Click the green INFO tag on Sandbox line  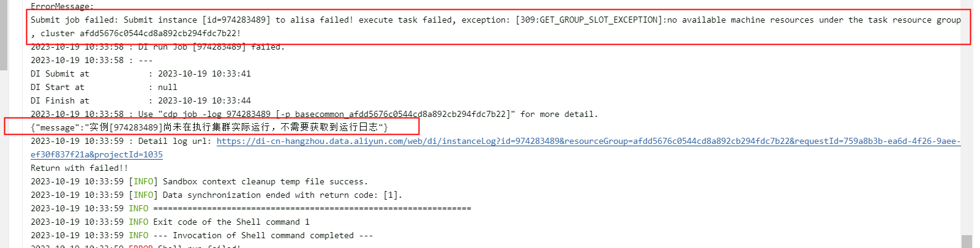(x=143, y=181)
